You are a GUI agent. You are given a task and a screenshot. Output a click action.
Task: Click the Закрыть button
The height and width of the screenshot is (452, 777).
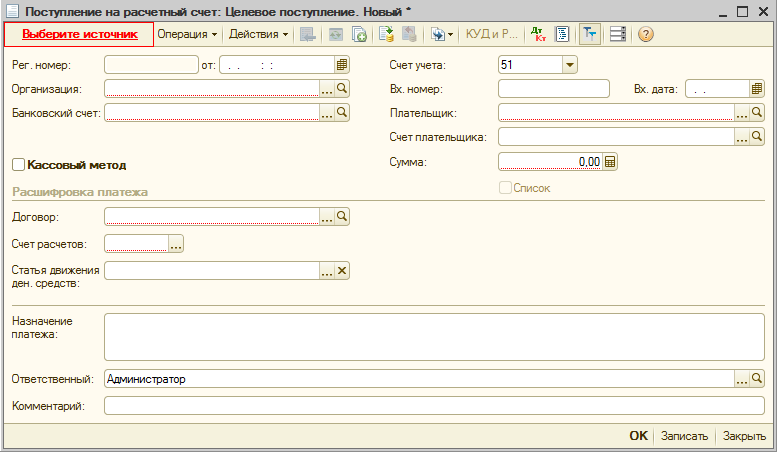744,436
